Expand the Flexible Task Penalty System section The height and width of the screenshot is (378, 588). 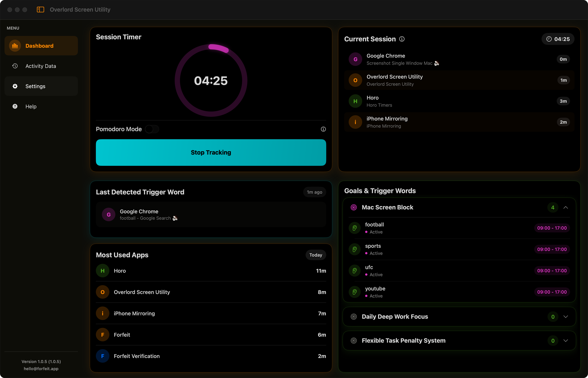tap(566, 340)
